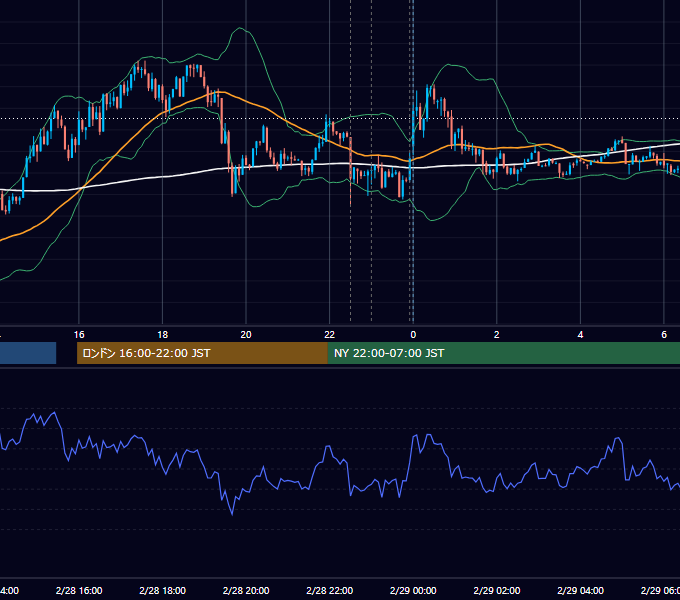The image size is (680, 600).
Task: Click the 2/29 02:00 date label
Action: [x=497, y=590]
